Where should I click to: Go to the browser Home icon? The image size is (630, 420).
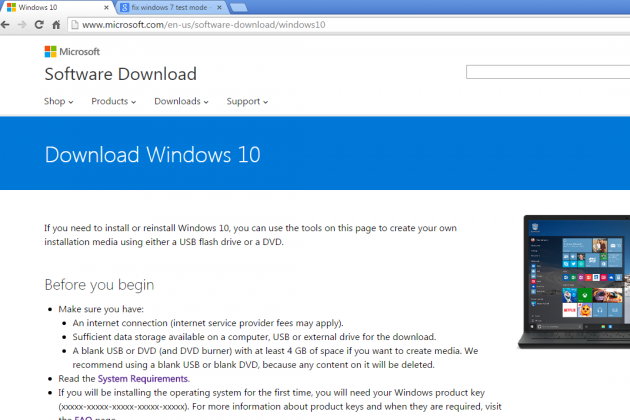pyautogui.click(x=56, y=25)
